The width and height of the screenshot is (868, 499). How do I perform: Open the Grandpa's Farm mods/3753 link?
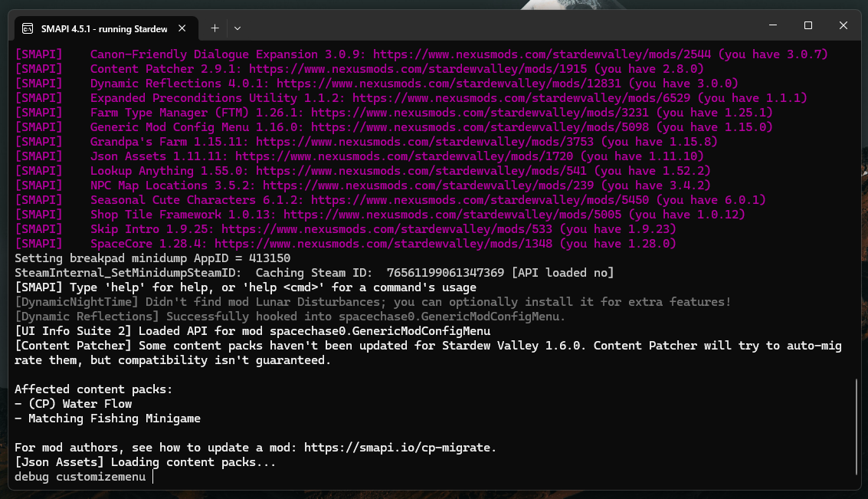(424, 142)
